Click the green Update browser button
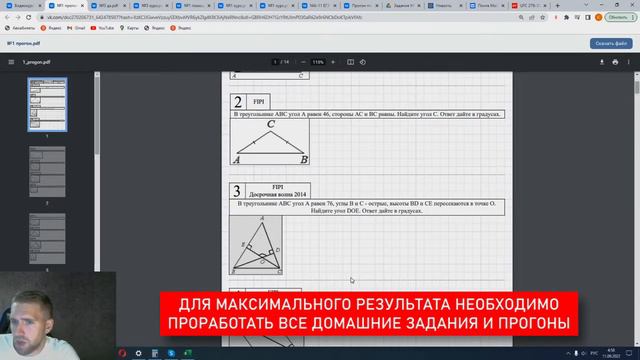Screen dimensions: 640x360 click(x=621, y=18)
